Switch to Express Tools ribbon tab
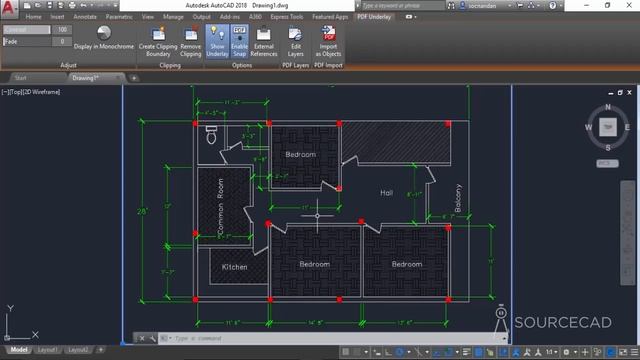The height and width of the screenshot is (360, 640). click(287, 17)
